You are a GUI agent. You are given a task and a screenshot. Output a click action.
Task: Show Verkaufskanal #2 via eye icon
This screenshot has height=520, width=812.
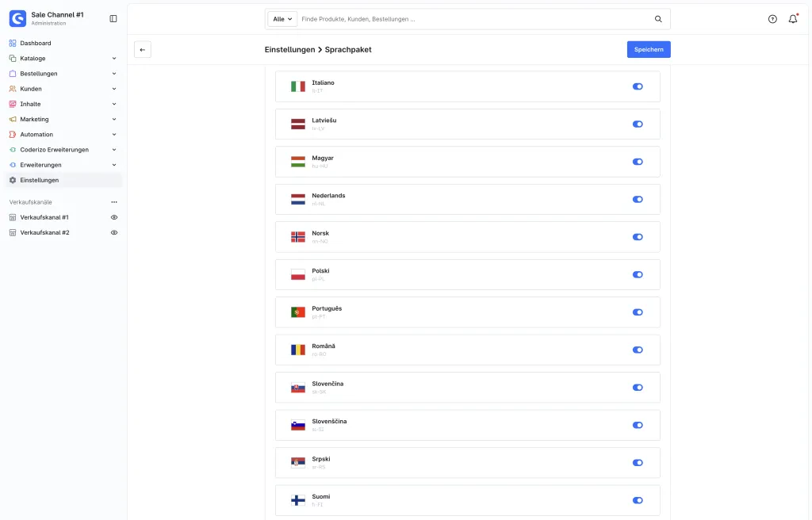pos(114,232)
